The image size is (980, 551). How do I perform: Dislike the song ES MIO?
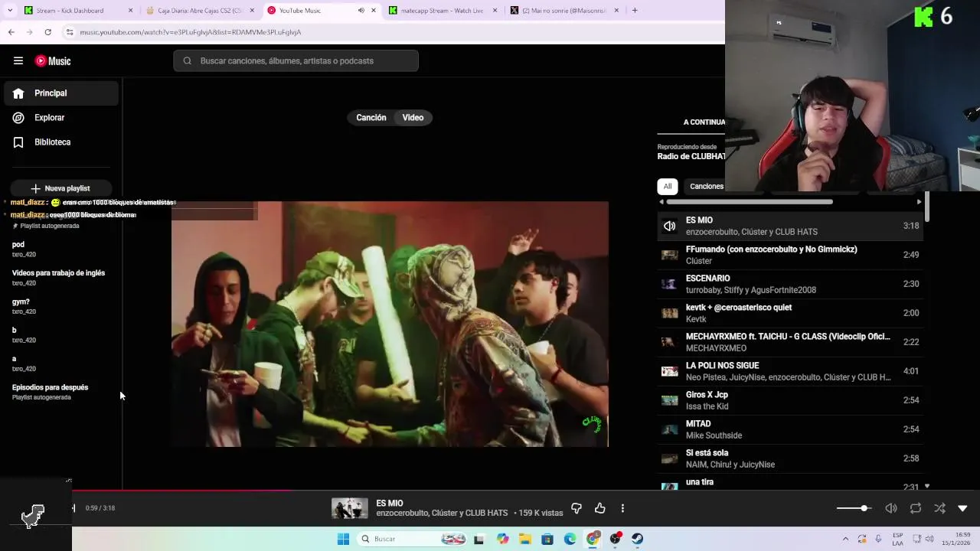577,508
